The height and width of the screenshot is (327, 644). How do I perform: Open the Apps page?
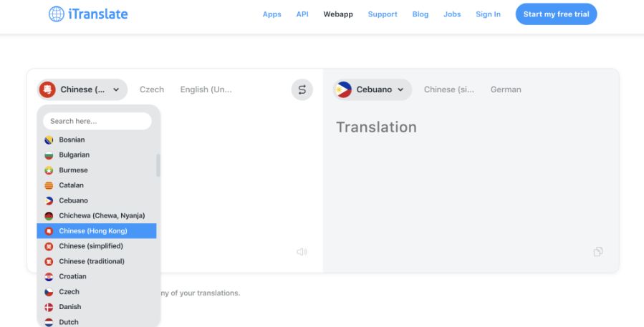[272, 14]
